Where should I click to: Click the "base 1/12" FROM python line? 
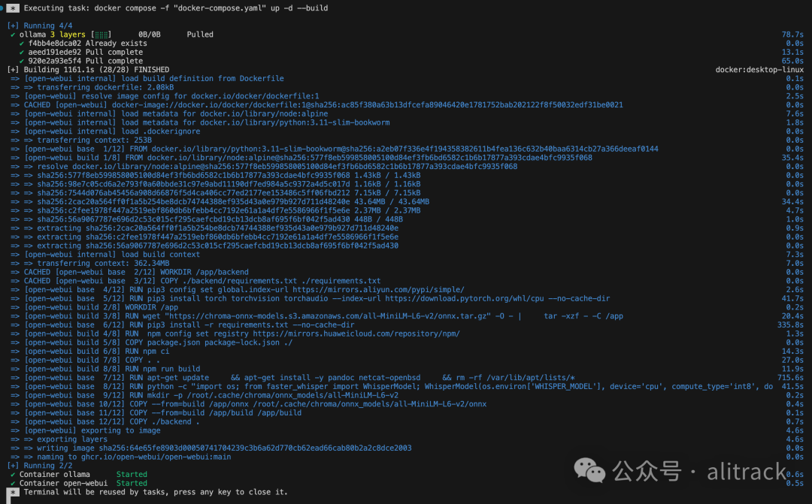pos(335,149)
